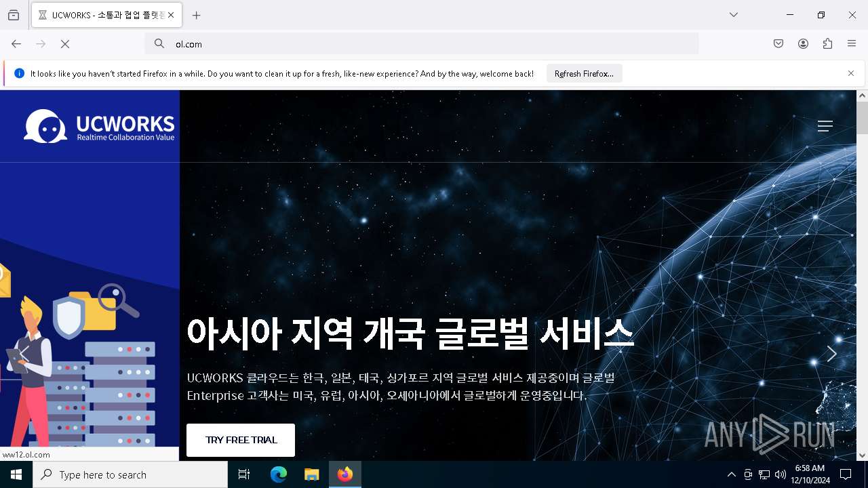Open the Firefox application menu

click(x=852, y=43)
